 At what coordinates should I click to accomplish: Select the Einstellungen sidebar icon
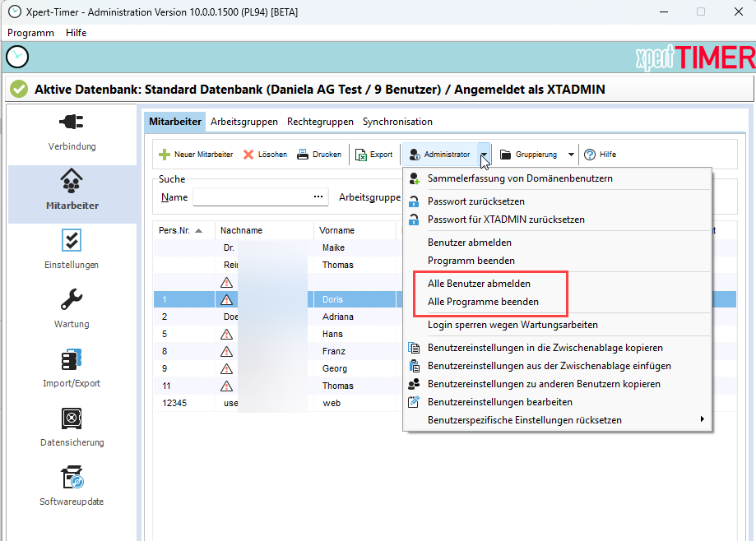click(71, 241)
